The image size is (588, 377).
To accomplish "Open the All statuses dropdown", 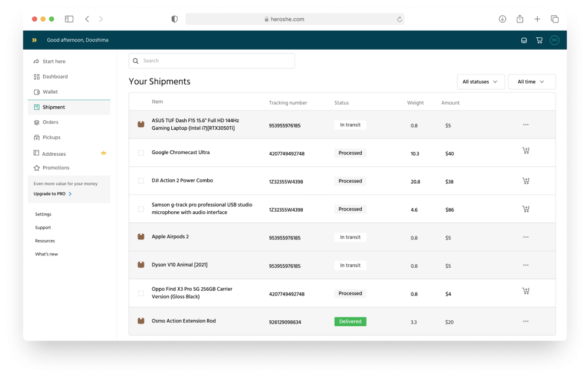I will tap(481, 81).
